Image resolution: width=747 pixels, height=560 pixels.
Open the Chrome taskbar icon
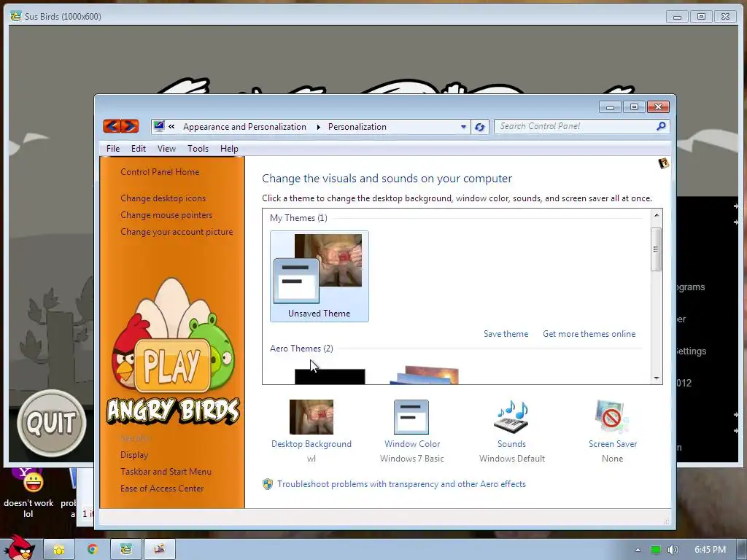[x=93, y=550]
